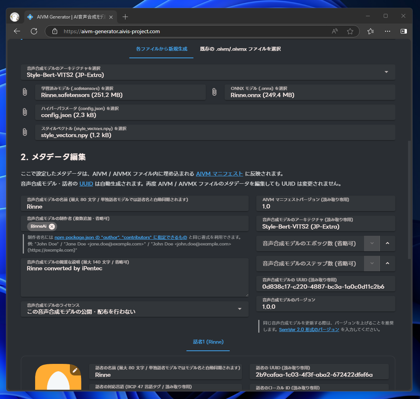The height and width of the screenshot is (399, 420).
Task: Click the model version field 1.0.0
Action: coord(326,304)
